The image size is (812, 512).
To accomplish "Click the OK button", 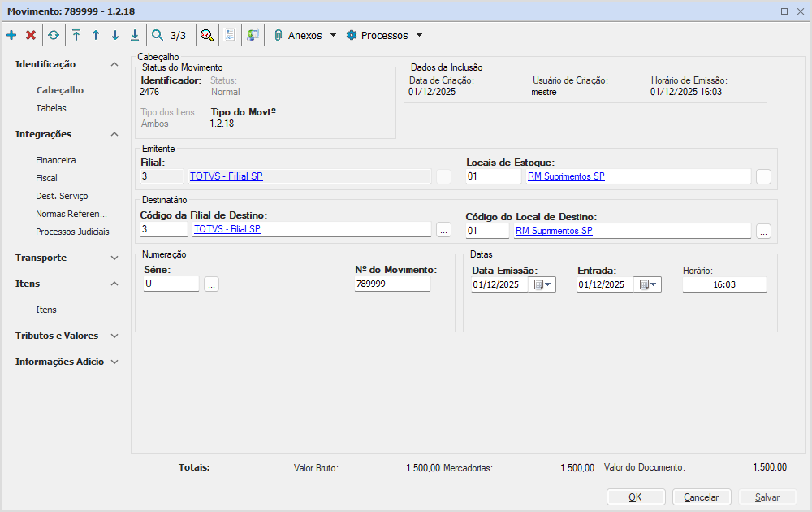I will 636,497.
